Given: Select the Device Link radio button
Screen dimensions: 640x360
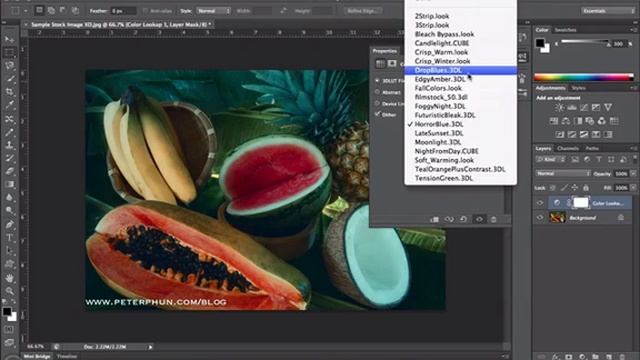Looking at the screenshot, I should pyautogui.click(x=377, y=104).
